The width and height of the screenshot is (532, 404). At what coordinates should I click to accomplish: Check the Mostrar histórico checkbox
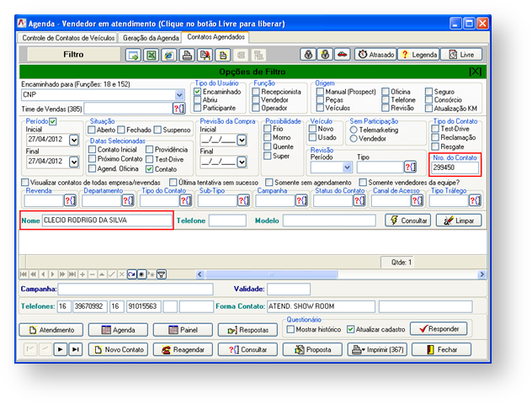tap(290, 329)
